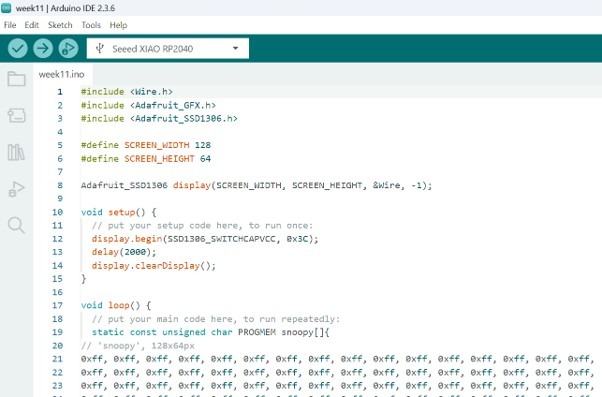602x397 pixels.
Task: Open the Tools menu
Action: click(x=91, y=25)
